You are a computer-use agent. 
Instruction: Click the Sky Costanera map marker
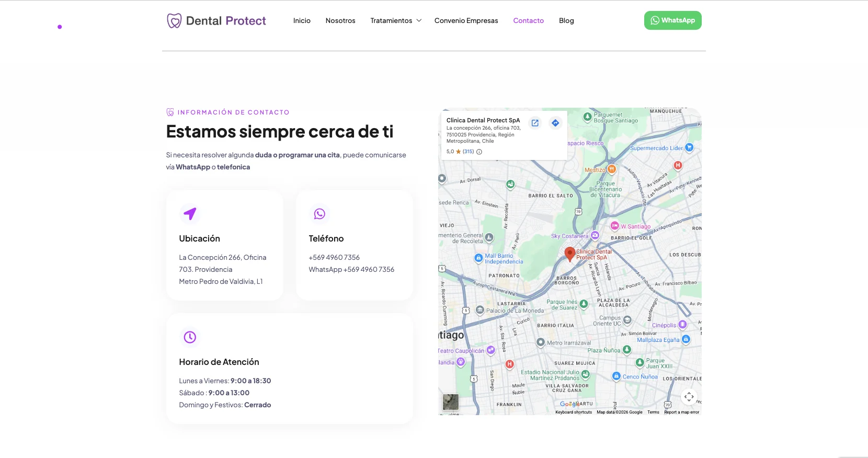(x=595, y=235)
